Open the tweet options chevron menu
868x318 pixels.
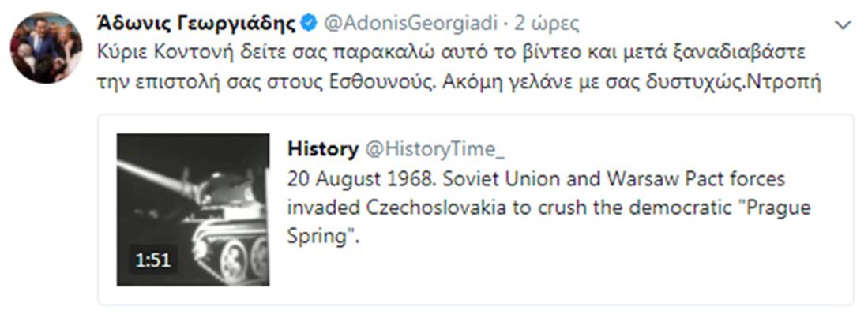pyautogui.click(x=844, y=25)
